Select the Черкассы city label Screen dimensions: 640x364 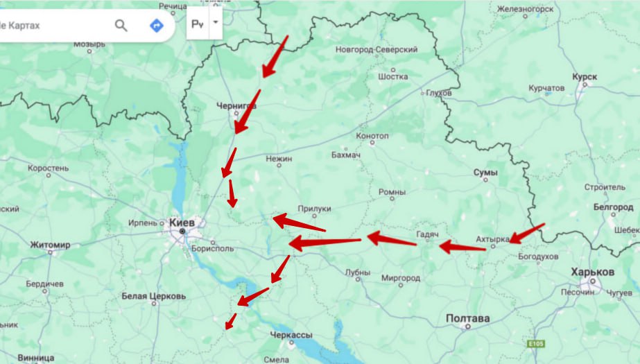tap(291, 335)
